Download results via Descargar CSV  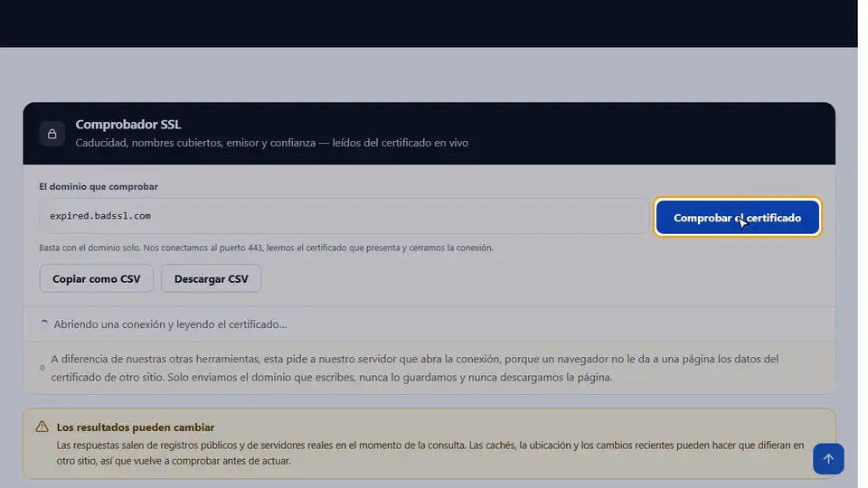tap(211, 279)
